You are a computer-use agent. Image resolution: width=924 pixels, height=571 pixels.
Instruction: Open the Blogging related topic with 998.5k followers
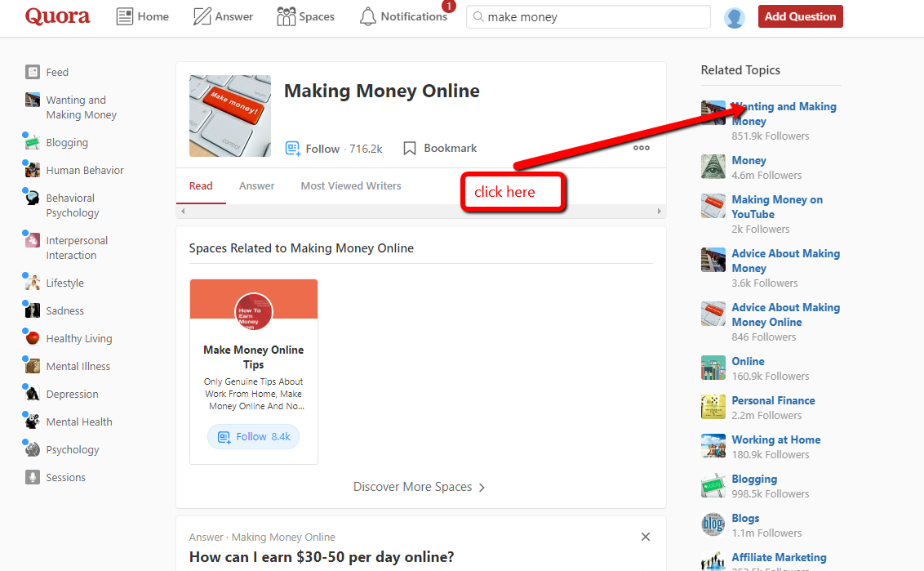(x=754, y=479)
